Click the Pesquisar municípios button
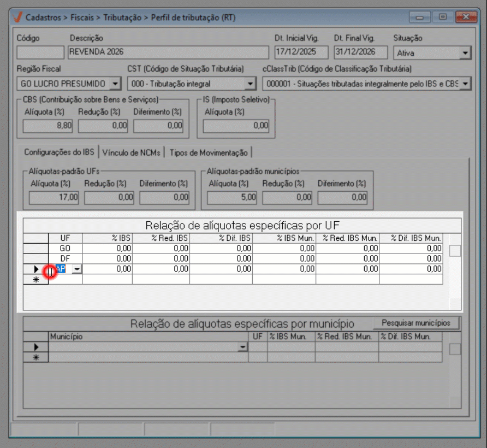The height and width of the screenshot is (448, 487). [x=416, y=323]
